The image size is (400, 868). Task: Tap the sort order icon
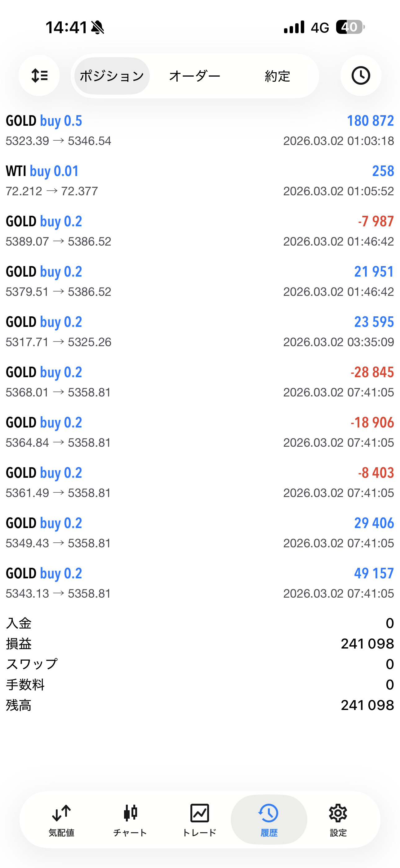tap(39, 75)
